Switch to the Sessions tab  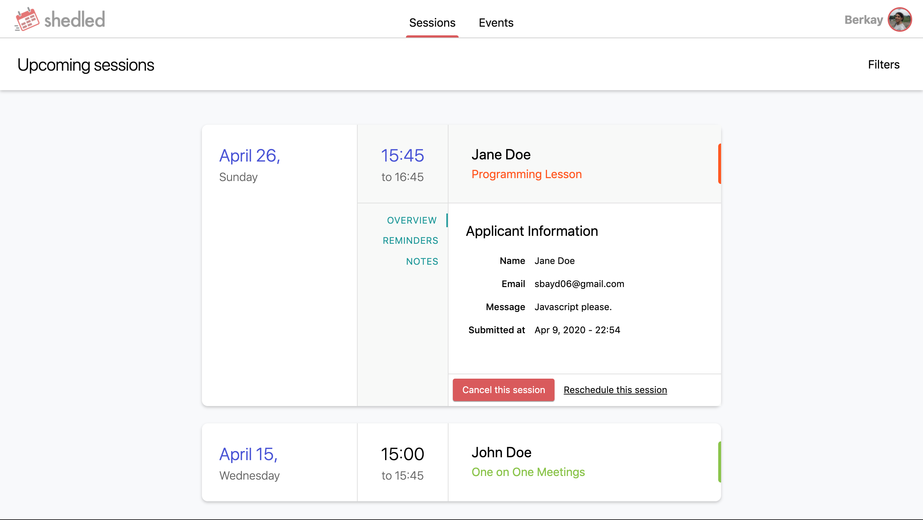432,22
